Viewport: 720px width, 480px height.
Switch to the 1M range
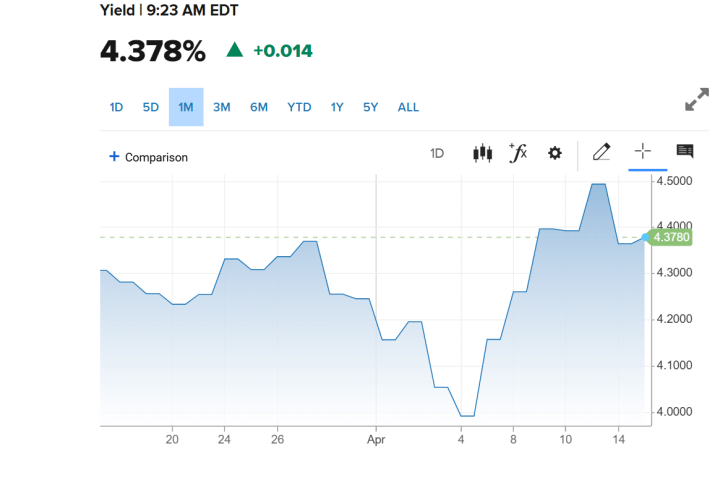[186, 107]
